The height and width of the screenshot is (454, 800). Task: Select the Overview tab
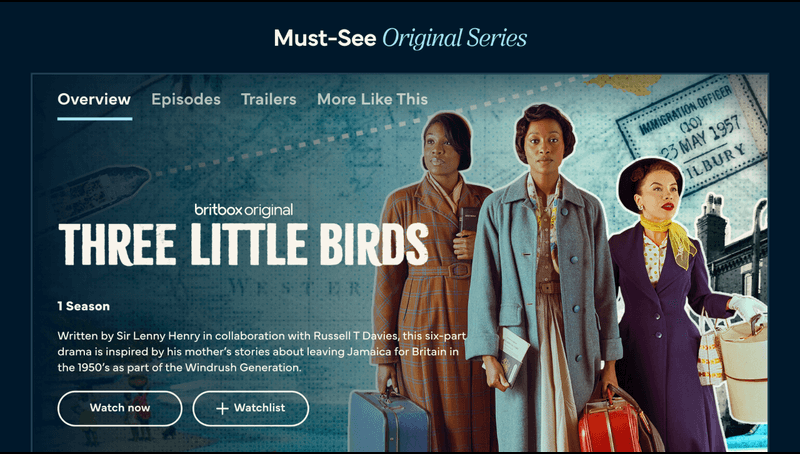[94, 99]
